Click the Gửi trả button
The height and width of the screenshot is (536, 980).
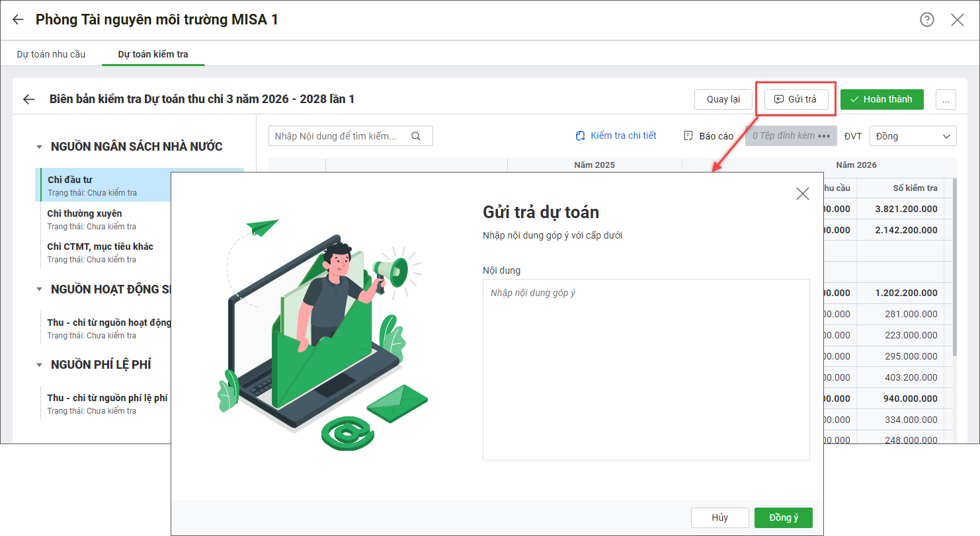click(x=796, y=99)
